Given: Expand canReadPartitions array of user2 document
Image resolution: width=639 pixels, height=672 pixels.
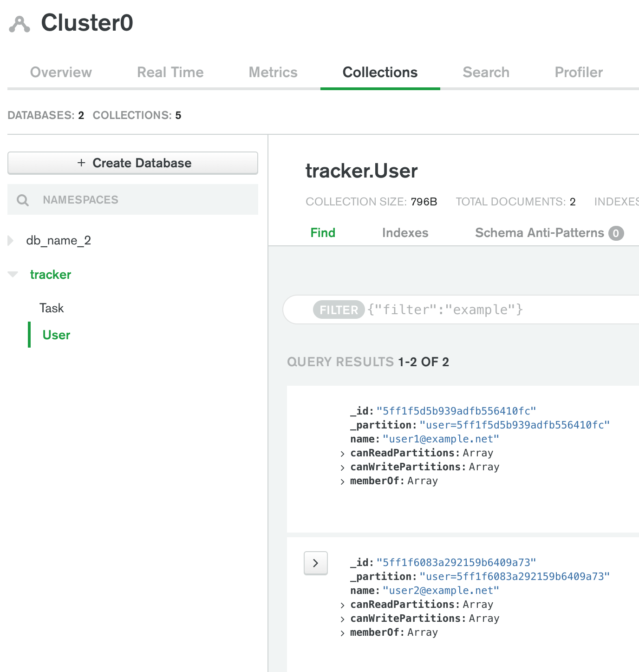Looking at the screenshot, I should coord(342,605).
